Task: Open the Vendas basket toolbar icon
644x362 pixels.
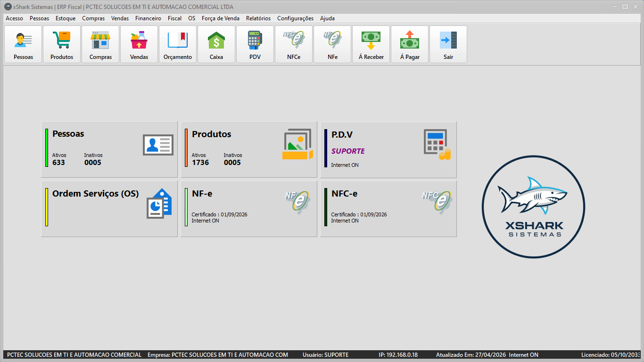Action: 139,44
